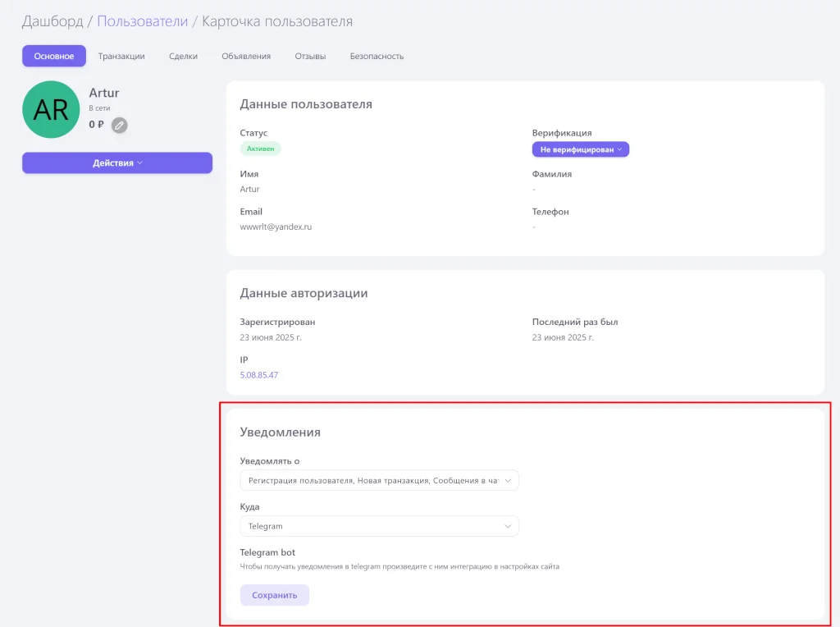This screenshot has height=627, width=840.
Task: Click the IP address link 5.08.85.47
Action: point(258,375)
